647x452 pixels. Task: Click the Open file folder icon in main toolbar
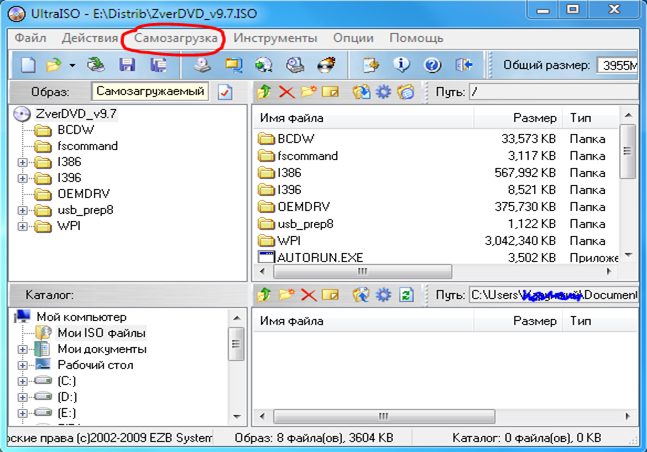(x=54, y=65)
